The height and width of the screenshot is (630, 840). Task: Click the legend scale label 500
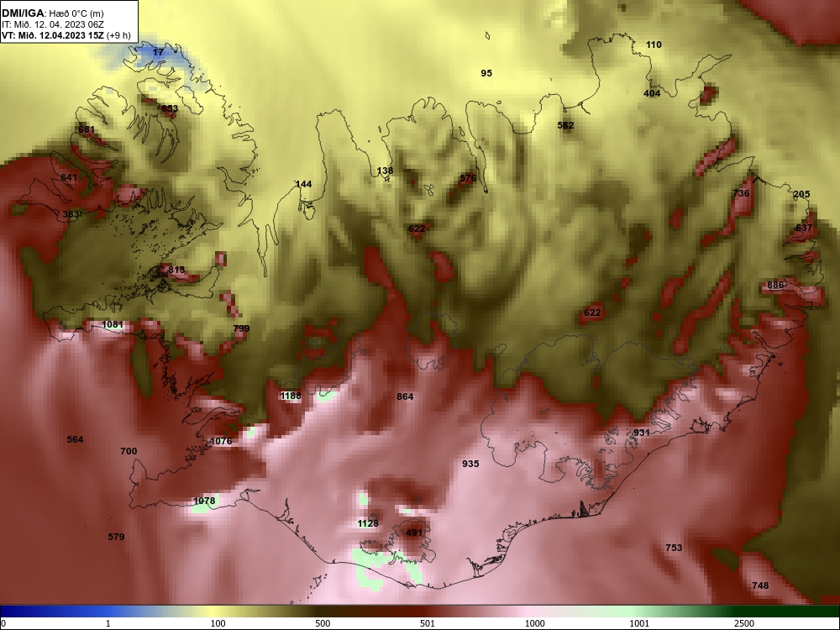(x=323, y=623)
